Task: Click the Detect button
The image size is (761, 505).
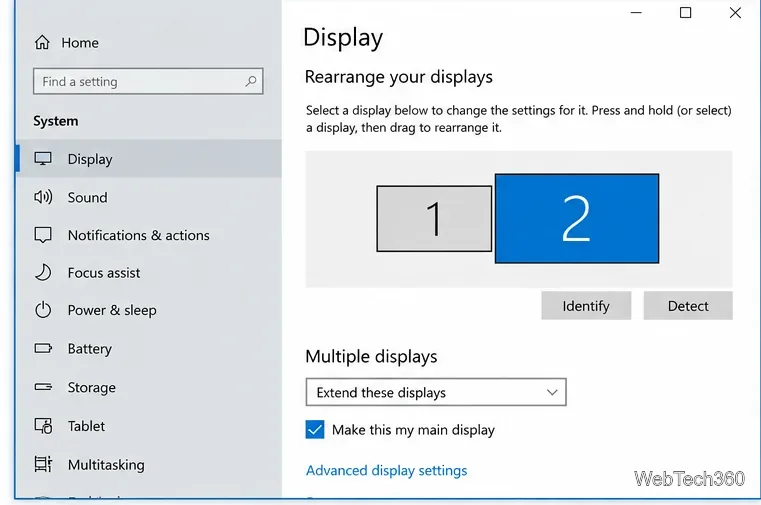Action: coord(688,306)
